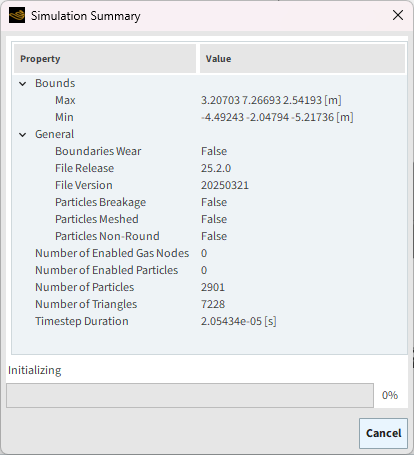This screenshot has width=414, height=455.
Task: Cancel the simulation initialization
Action: (x=383, y=433)
